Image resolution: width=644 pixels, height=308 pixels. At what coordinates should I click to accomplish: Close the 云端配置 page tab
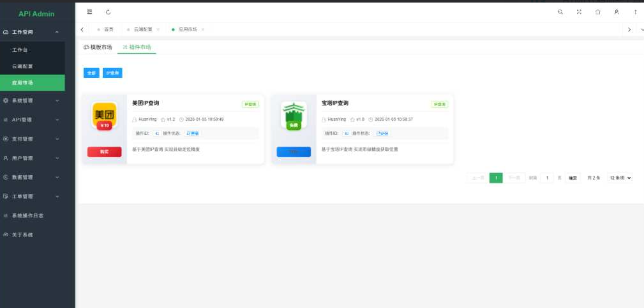158,29
